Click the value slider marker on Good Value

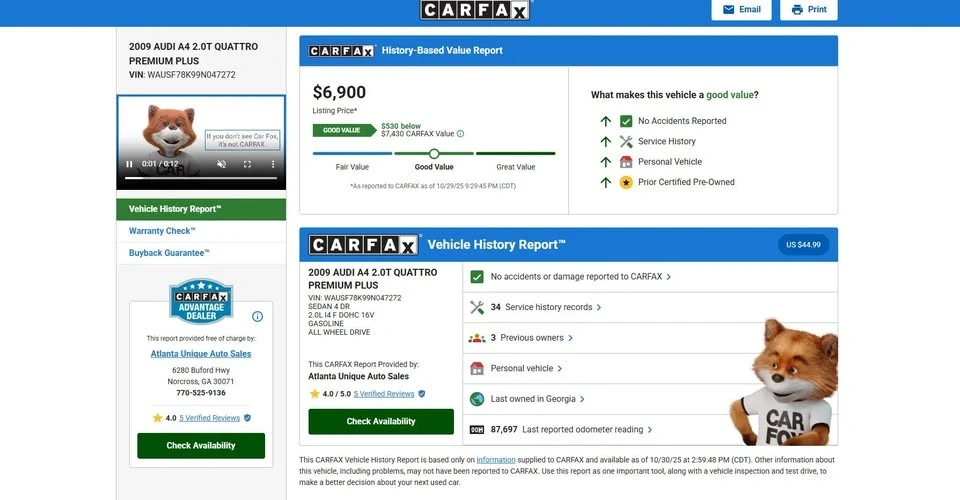(x=434, y=154)
